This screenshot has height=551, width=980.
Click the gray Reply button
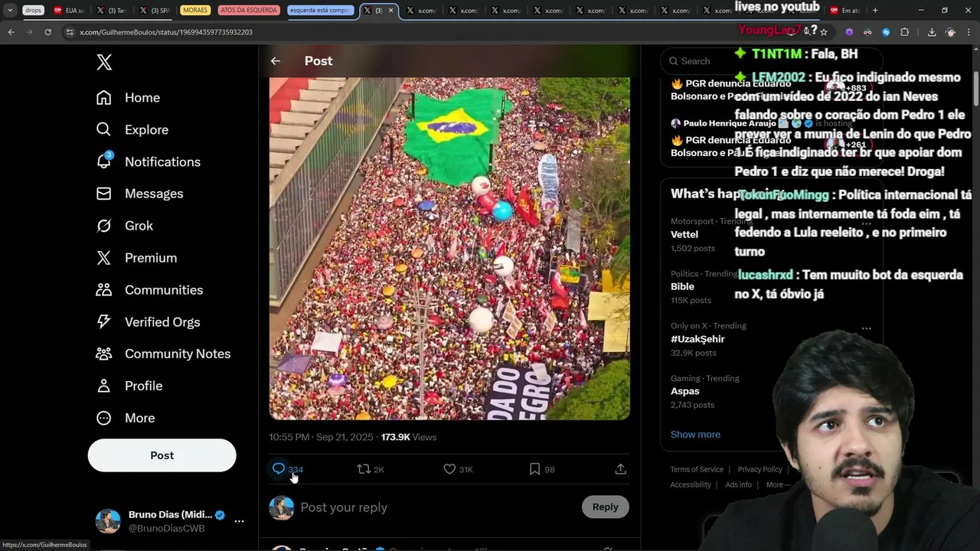605,507
